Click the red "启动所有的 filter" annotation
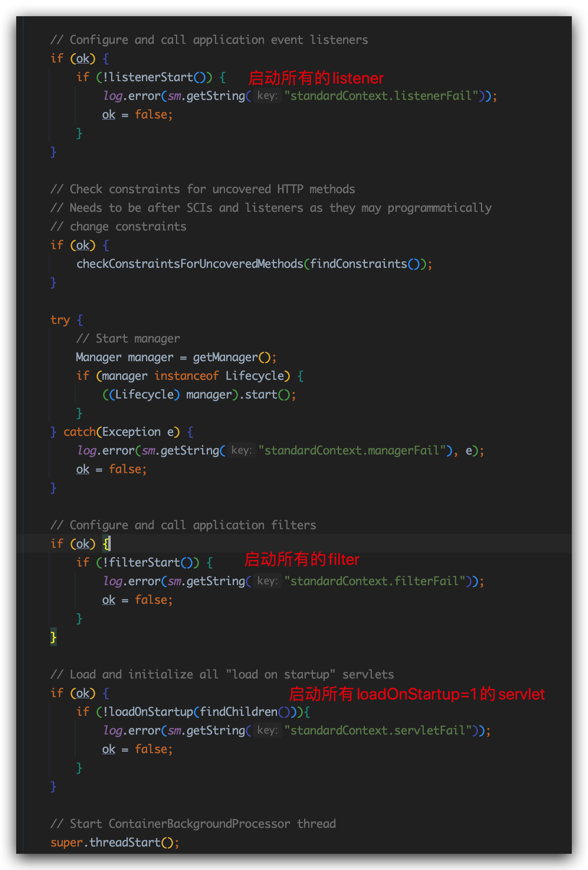588x870 pixels. pos(301,560)
